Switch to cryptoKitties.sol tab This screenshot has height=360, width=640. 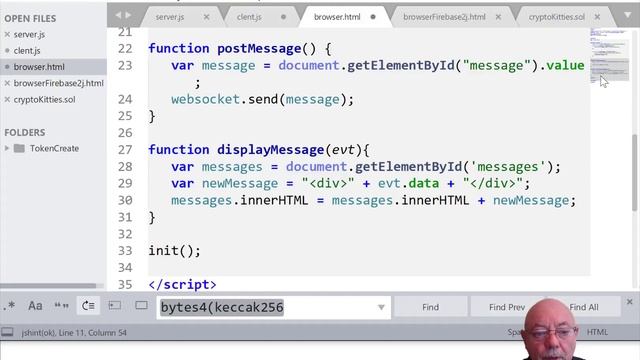tap(556, 17)
